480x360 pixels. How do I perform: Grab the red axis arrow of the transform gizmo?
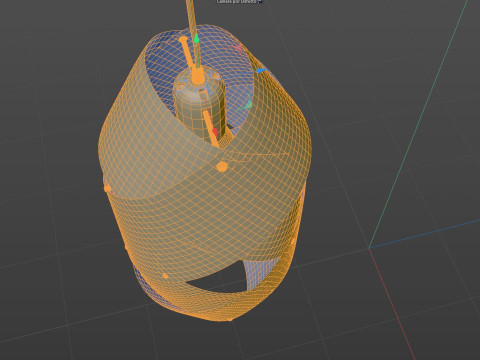(x=215, y=133)
